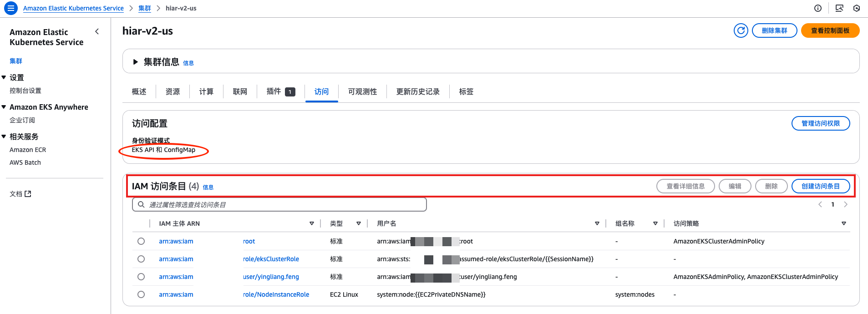The image size is (868, 314).
Task: Click the info circle icon in top bar
Action: 818,8
